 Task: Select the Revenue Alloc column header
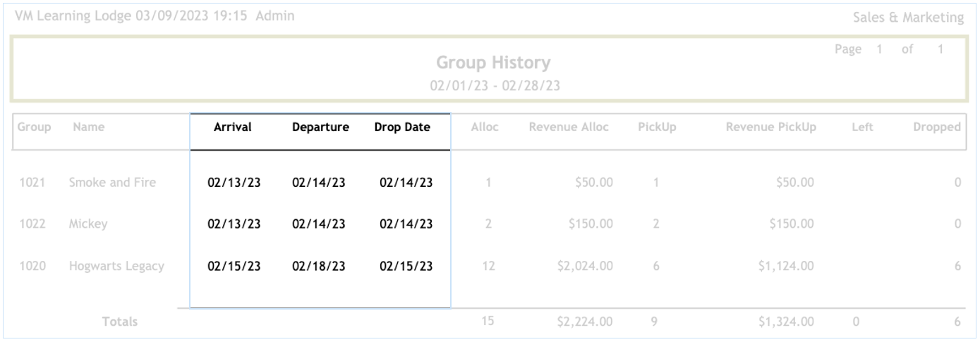[569, 128]
